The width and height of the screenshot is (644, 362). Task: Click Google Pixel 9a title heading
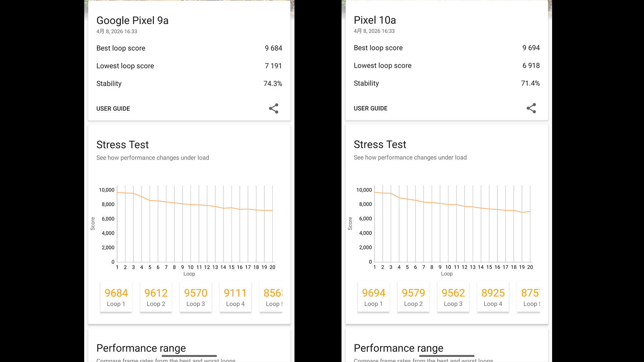tap(132, 20)
